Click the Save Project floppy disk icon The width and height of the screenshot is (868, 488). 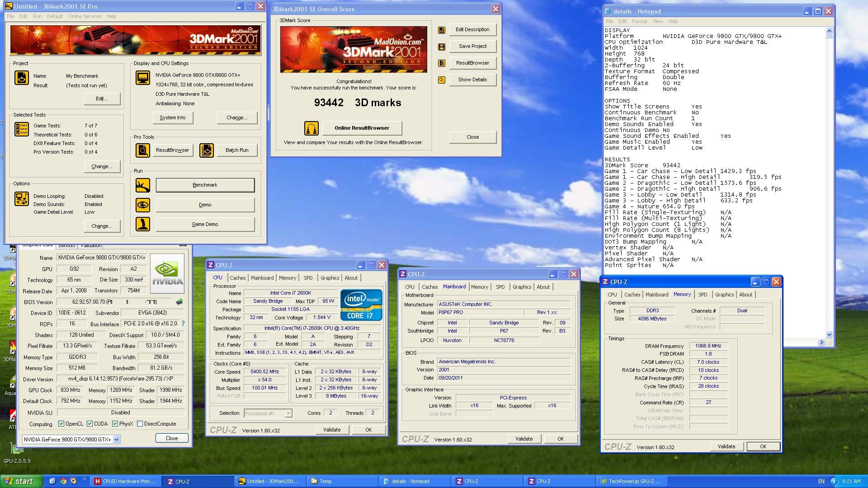coord(442,47)
